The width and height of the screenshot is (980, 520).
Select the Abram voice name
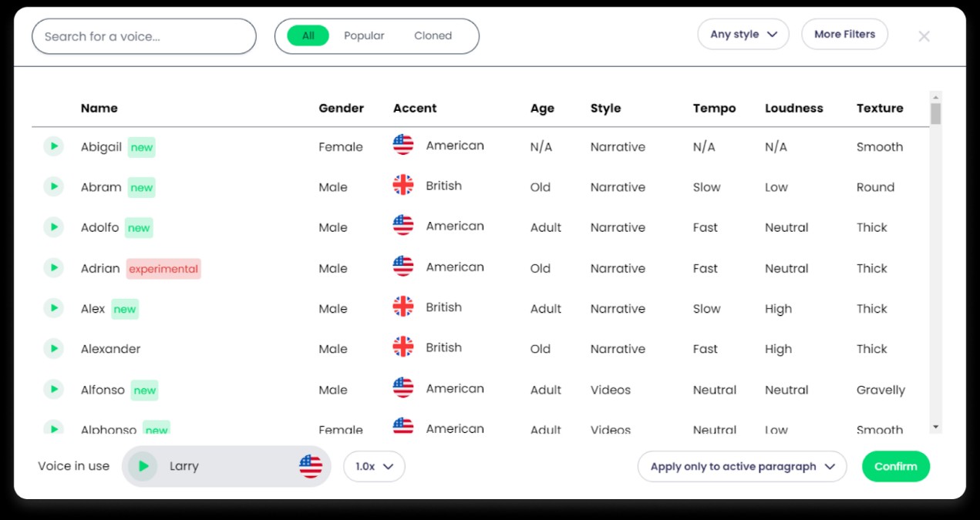click(101, 187)
